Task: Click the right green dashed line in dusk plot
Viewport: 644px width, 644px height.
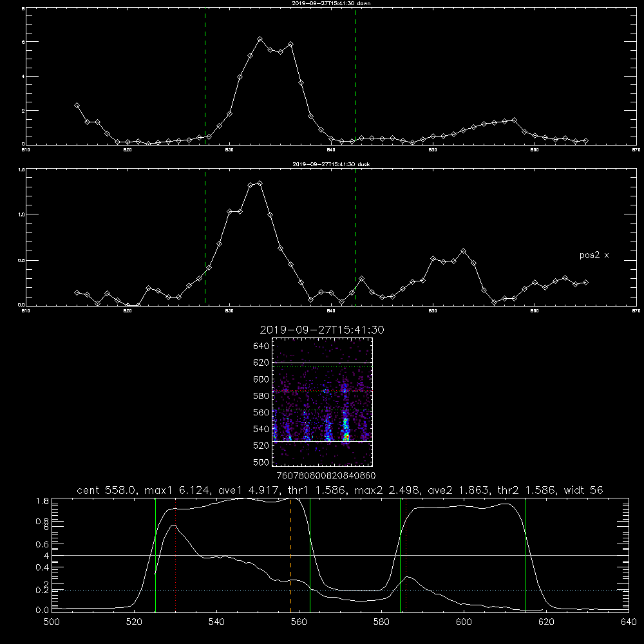Action: coord(355,237)
